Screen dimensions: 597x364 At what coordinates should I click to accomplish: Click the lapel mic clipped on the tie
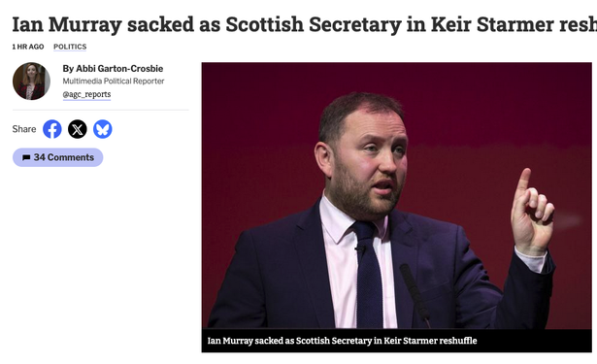(360, 249)
